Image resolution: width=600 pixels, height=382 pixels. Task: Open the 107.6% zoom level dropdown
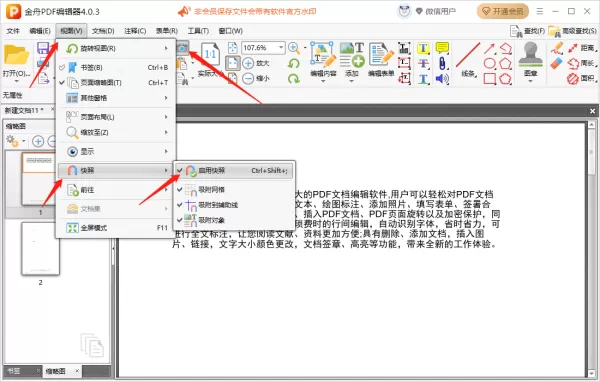point(281,47)
